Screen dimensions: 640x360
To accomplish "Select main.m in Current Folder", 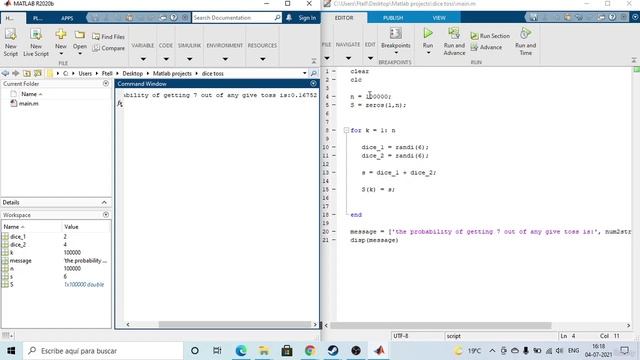I will tap(29, 104).
